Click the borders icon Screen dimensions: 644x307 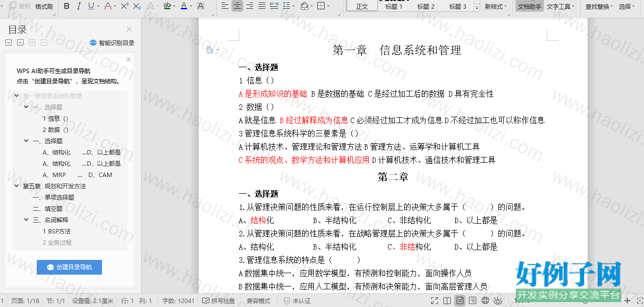click(320, 6)
